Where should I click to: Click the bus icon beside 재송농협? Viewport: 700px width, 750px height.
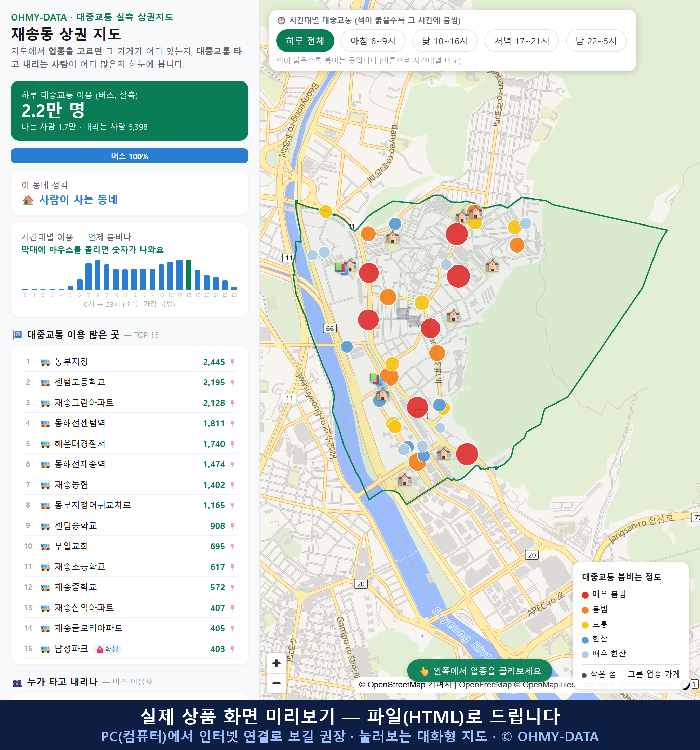[45, 485]
